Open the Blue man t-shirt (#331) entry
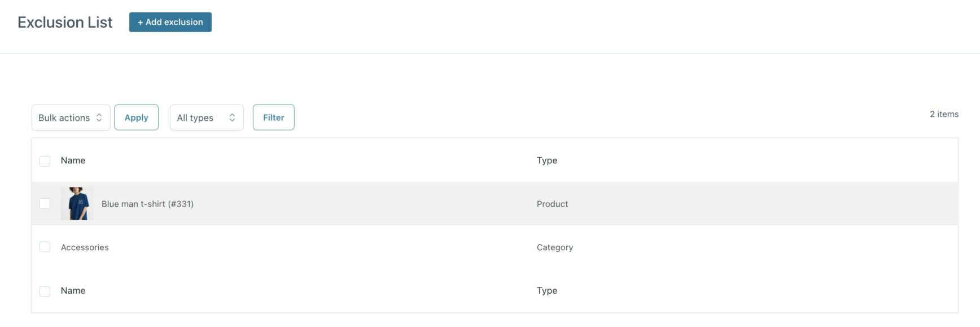The height and width of the screenshot is (327, 980). coord(147,204)
